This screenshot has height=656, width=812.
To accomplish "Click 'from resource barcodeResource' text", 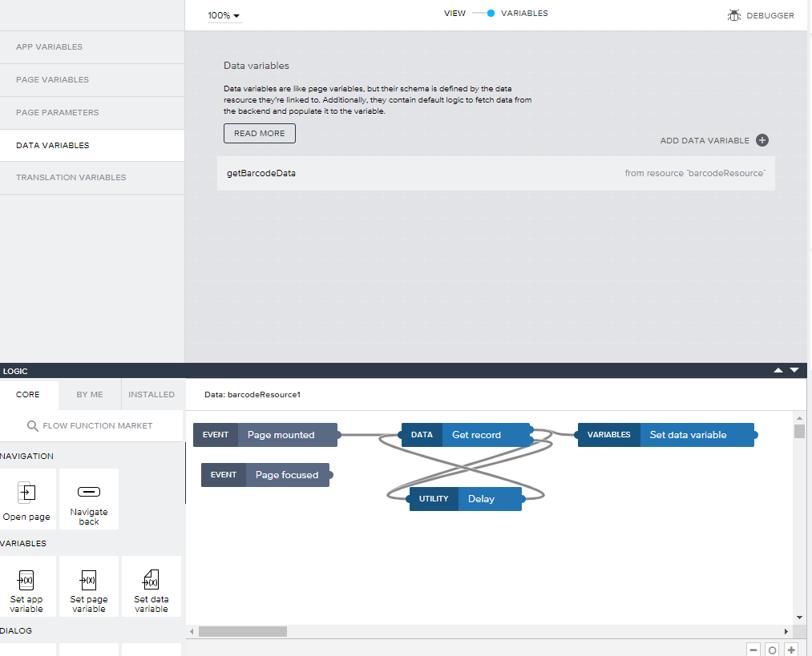I will (695, 173).
